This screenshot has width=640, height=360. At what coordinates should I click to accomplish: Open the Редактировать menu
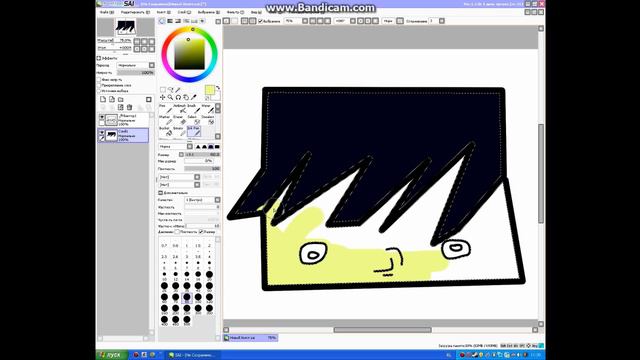coord(135,12)
